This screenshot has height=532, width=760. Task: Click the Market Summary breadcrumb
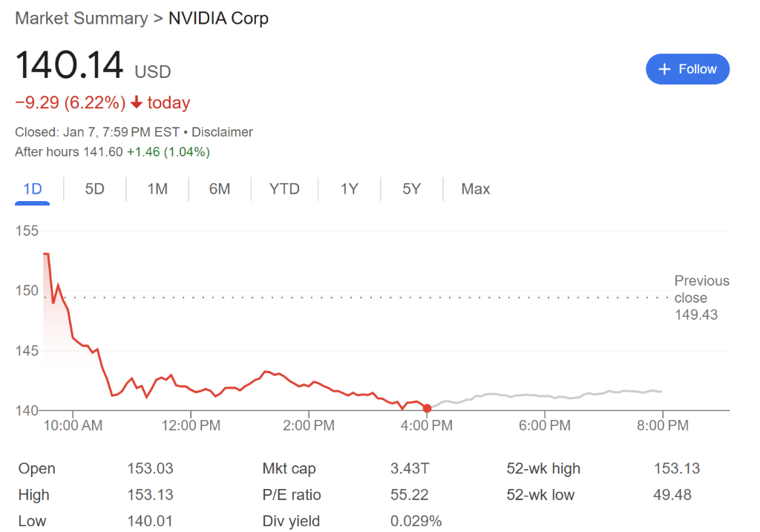(x=82, y=19)
